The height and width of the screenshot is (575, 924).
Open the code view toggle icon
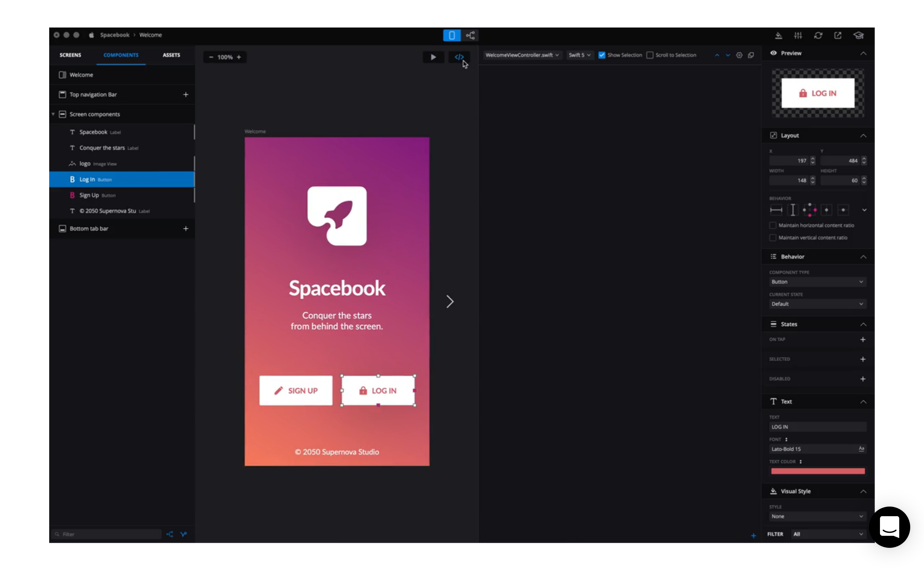coord(459,57)
